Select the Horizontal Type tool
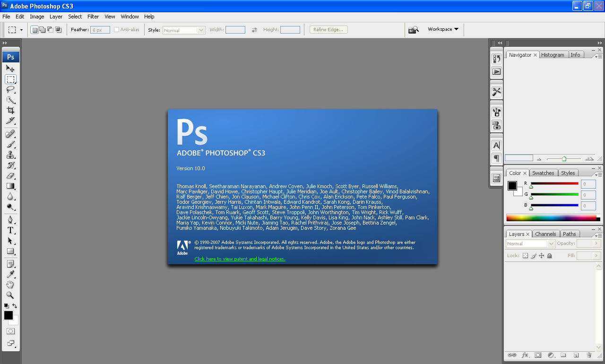The width and height of the screenshot is (605, 364). click(10, 230)
